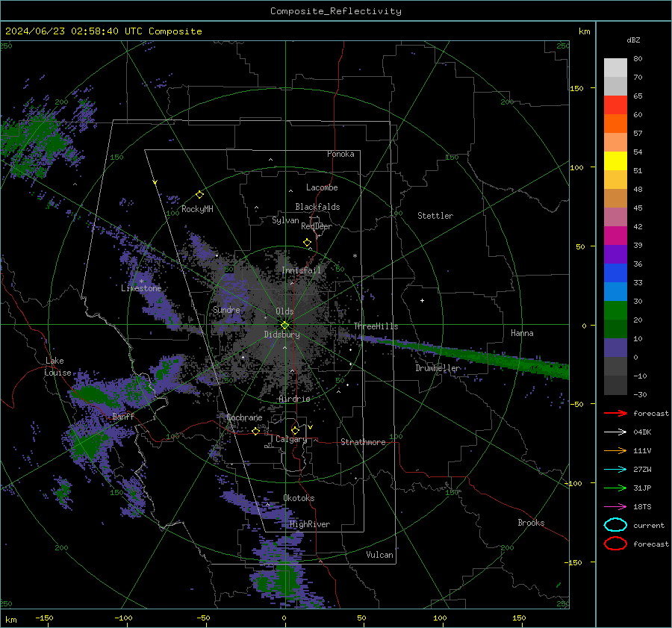The image size is (672, 628).
Task: Click the blue 36 dBZ color swatch
Action: click(615, 273)
